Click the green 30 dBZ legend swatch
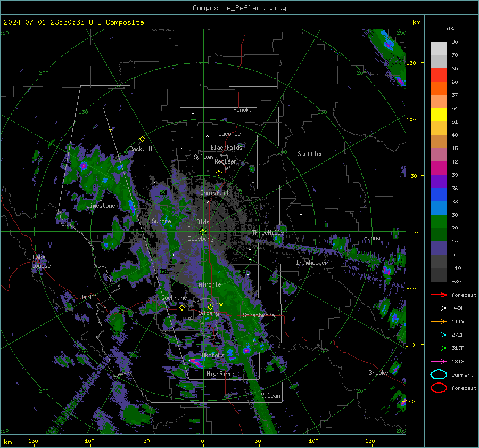Image resolution: width=479 pixels, height=448 pixels. 439,221
